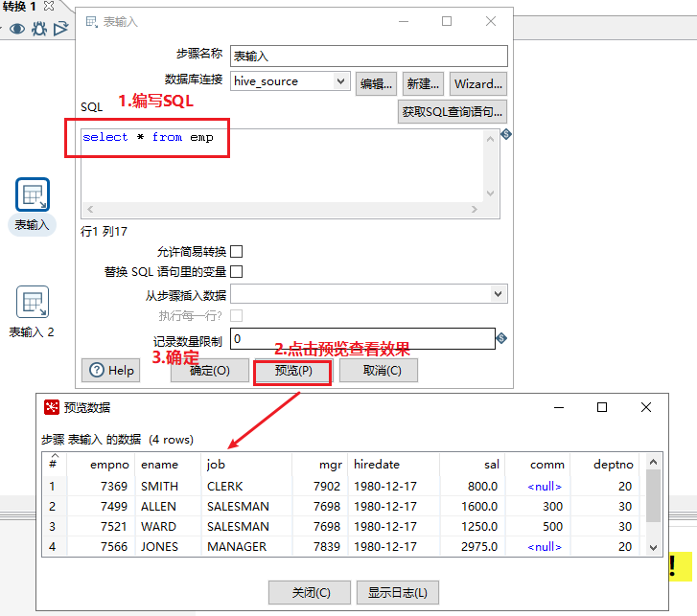Click SQL editor scroll down arrow
The height and width of the screenshot is (616, 697).
click(x=490, y=194)
